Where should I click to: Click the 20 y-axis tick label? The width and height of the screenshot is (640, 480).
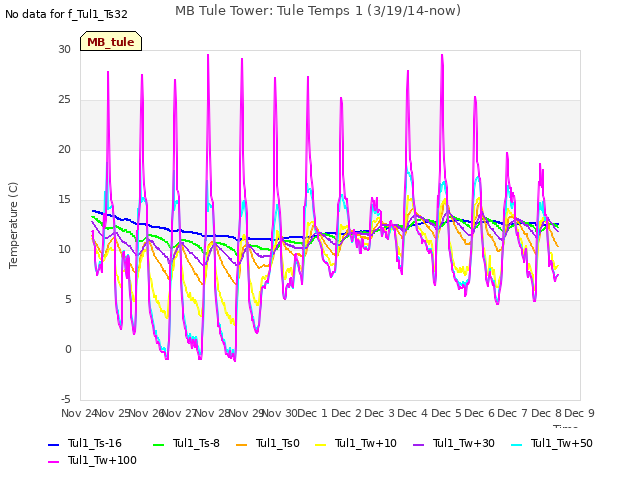click(64, 149)
